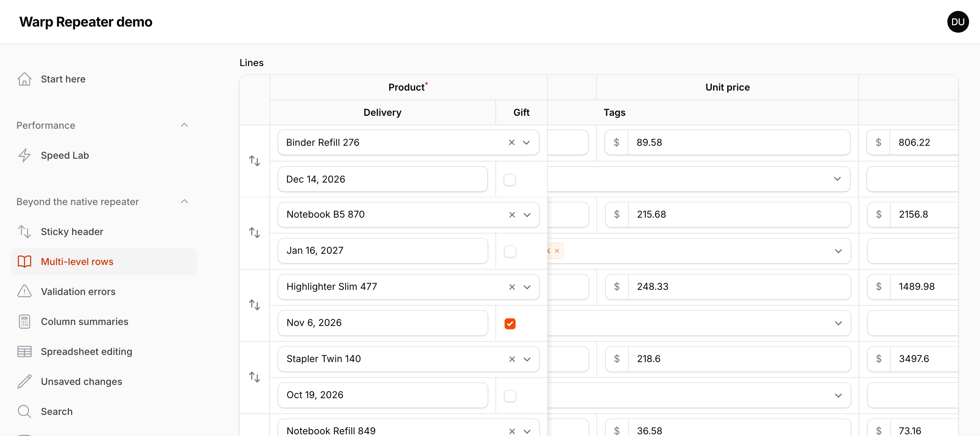Open product dropdown for Stapler Twin 140
The width and height of the screenshot is (980, 436).
click(x=527, y=359)
